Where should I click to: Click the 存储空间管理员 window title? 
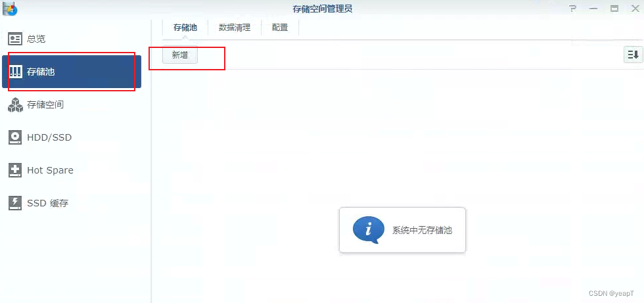[322, 9]
